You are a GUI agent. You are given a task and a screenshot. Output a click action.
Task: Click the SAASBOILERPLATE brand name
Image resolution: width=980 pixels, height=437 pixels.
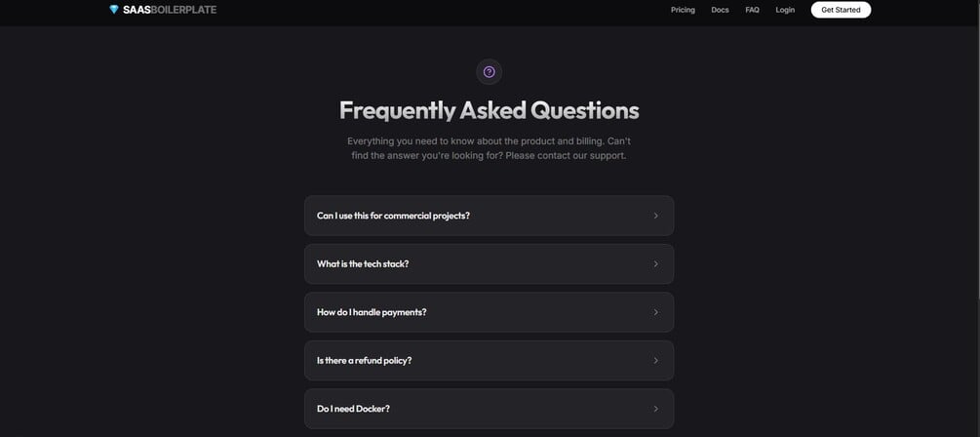(170, 10)
